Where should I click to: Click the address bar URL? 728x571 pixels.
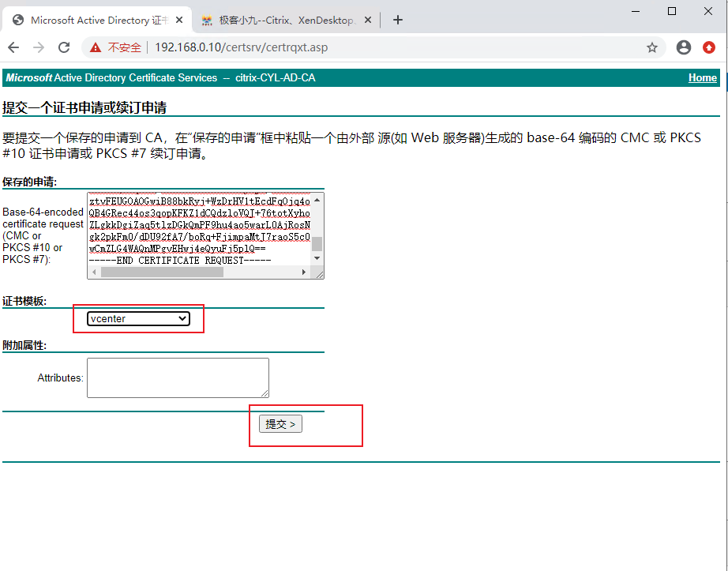(241, 47)
